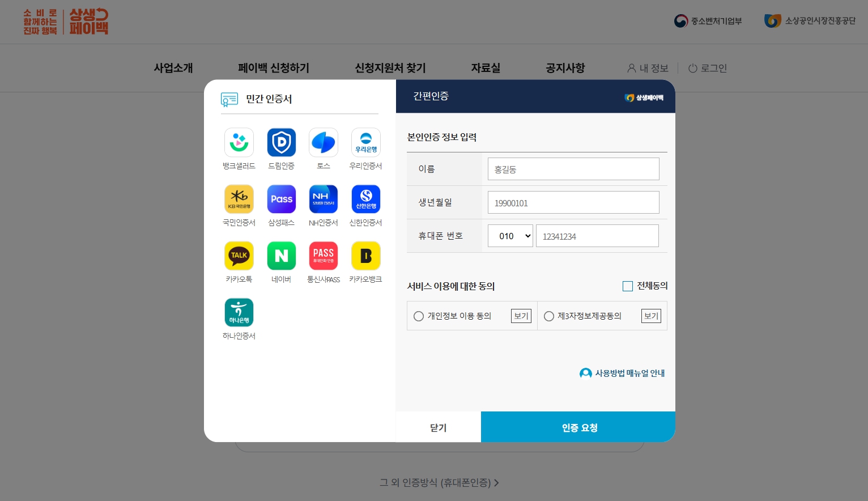Image resolution: width=868 pixels, height=501 pixels.
Task: Select the NH인증서 icon
Action: point(324,199)
